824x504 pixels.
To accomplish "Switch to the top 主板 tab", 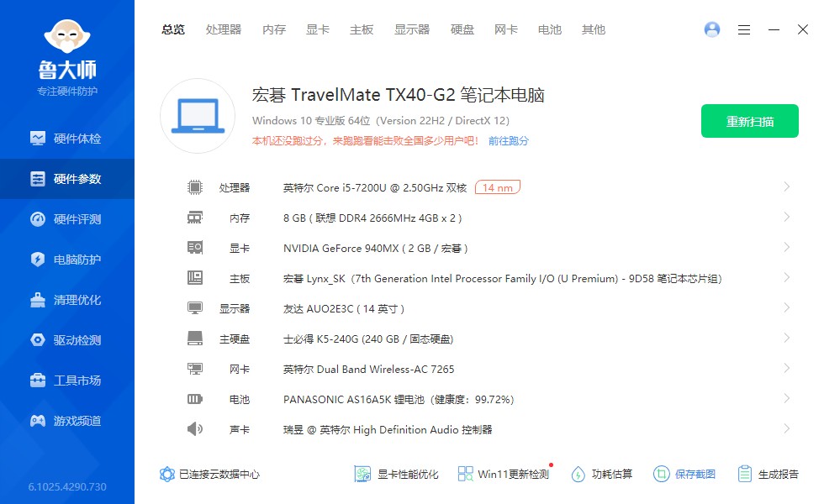I will (362, 30).
